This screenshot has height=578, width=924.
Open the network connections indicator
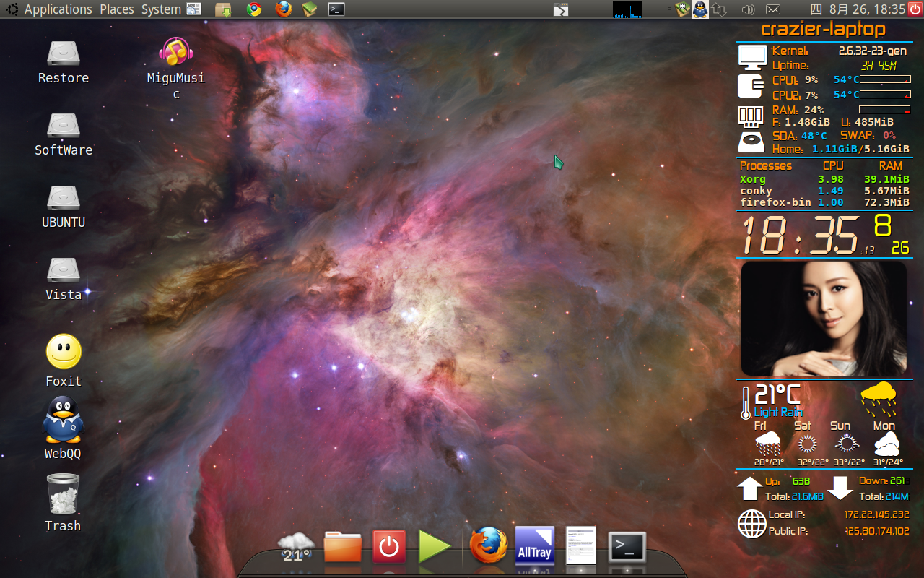[x=719, y=9]
